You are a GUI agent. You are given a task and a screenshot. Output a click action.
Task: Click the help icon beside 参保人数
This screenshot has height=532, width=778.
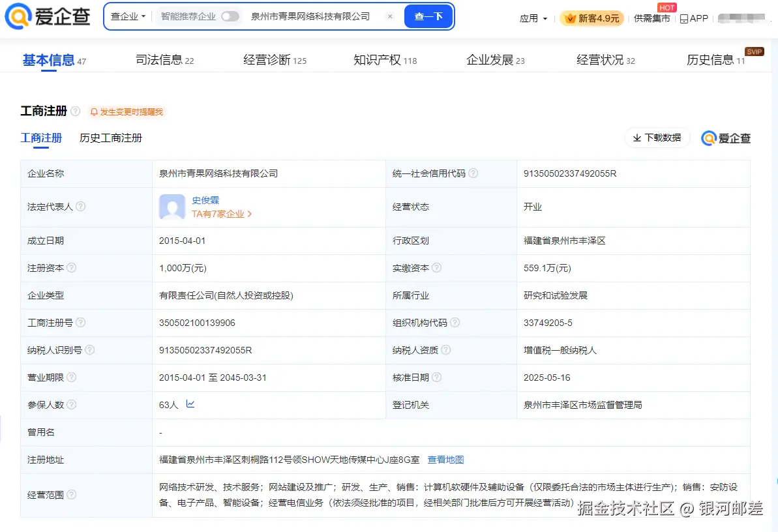coord(72,404)
